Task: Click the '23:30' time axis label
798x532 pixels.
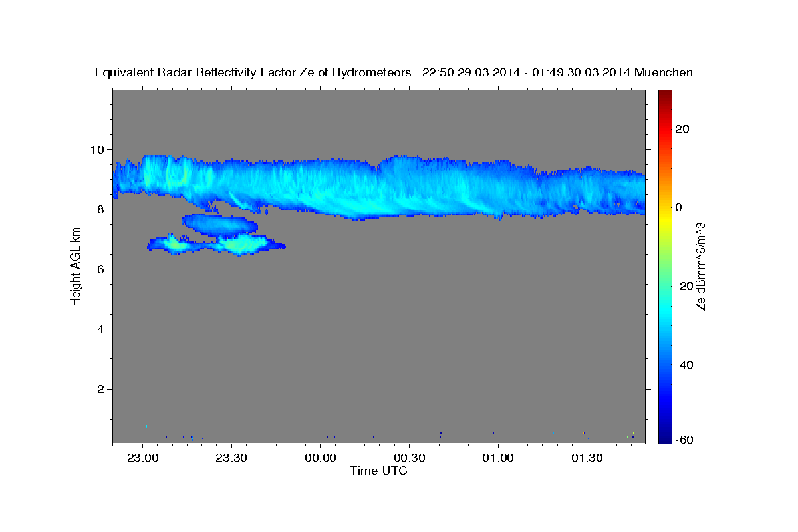Action: [x=231, y=457]
